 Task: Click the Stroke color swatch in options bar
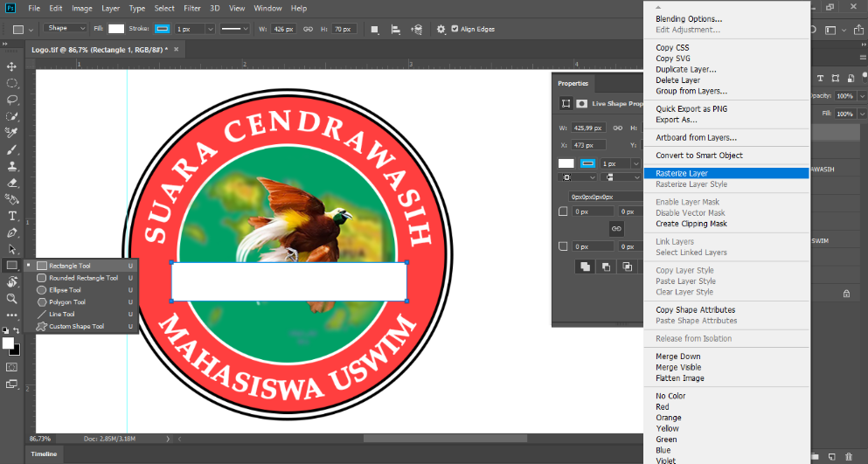tap(163, 29)
